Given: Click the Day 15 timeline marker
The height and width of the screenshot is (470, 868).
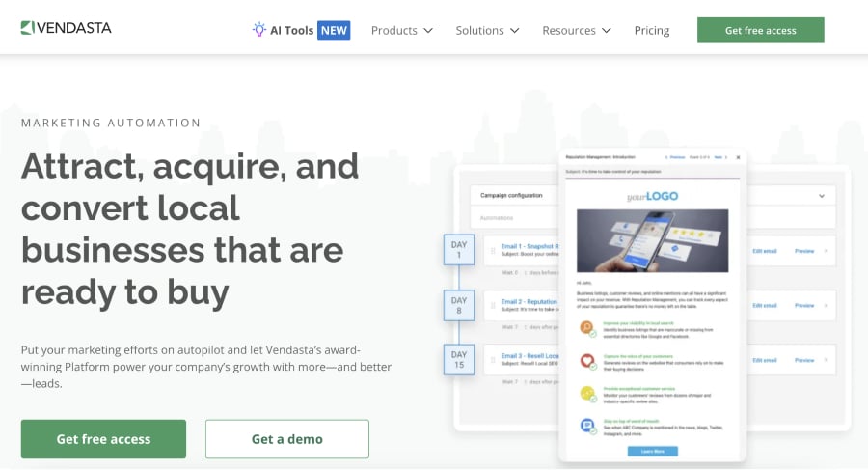Looking at the screenshot, I should click(459, 359).
